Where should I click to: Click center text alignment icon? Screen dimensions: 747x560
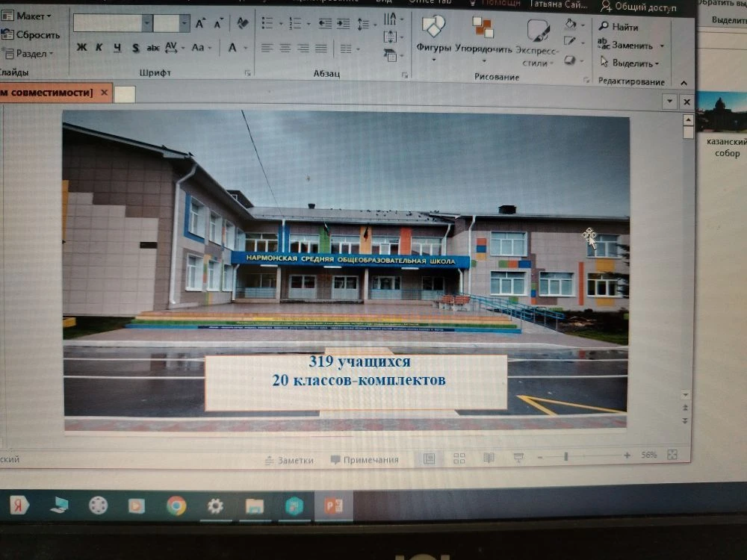coord(285,49)
